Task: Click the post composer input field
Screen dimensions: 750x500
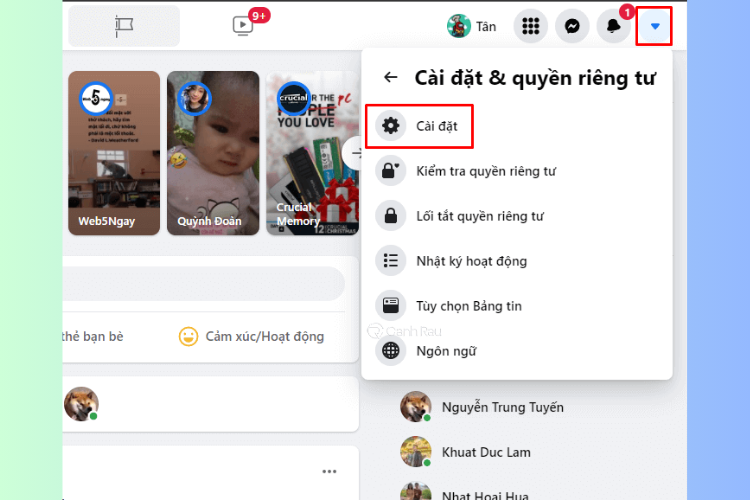Action: pos(203,284)
